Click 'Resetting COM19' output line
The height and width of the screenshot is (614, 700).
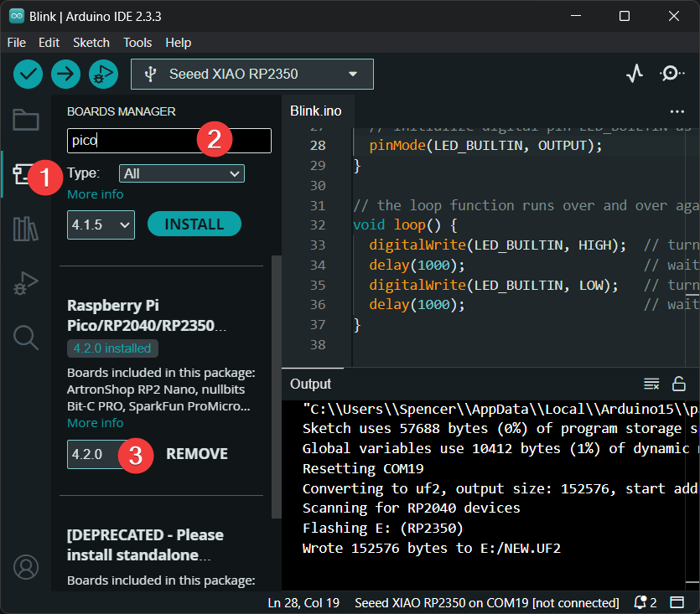point(363,468)
